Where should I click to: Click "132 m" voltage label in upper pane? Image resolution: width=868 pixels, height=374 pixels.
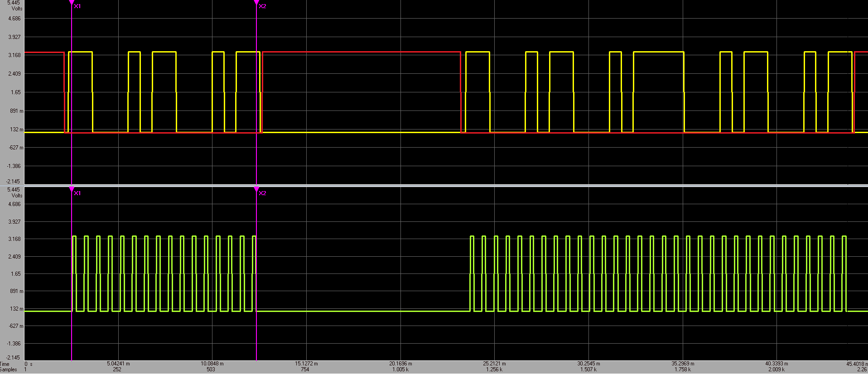tap(17, 129)
